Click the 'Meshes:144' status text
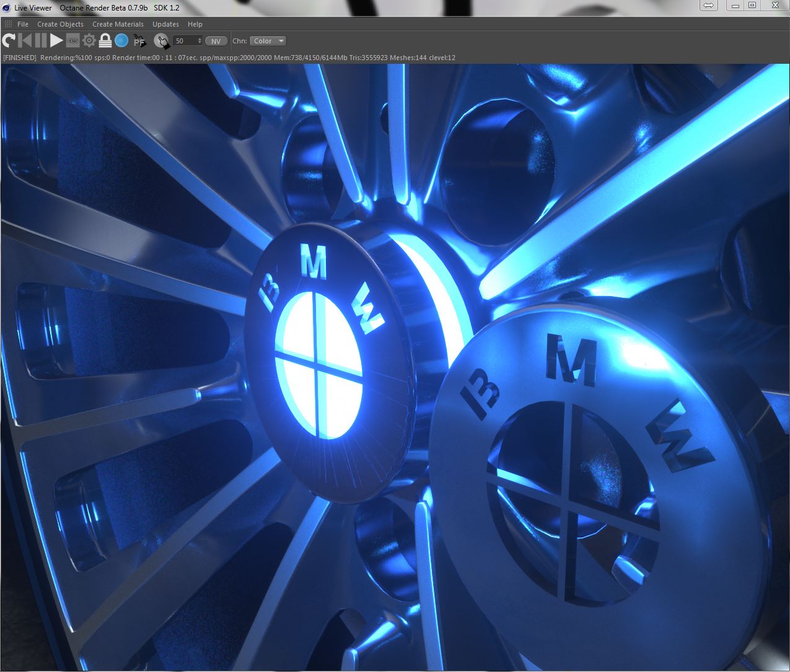Screen dimensions: 790x672 pyautogui.click(x=408, y=58)
